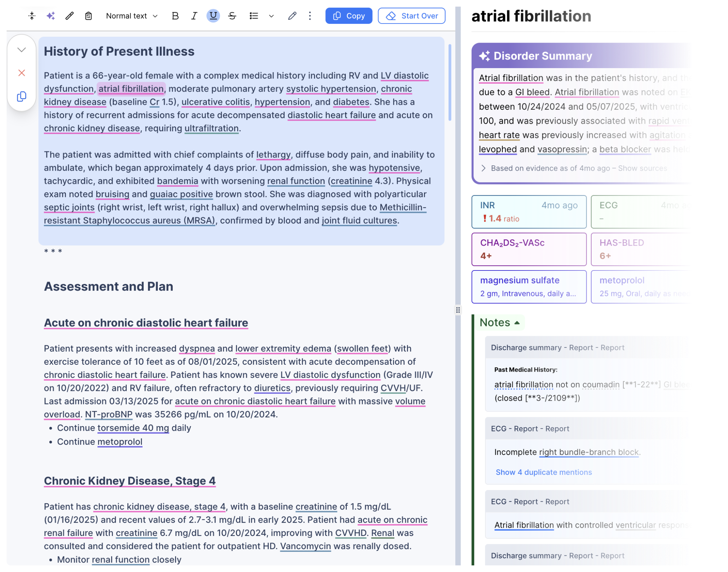Click Show 4 duplicate mentions link
The image size is (728, 572).
point(544,472)
